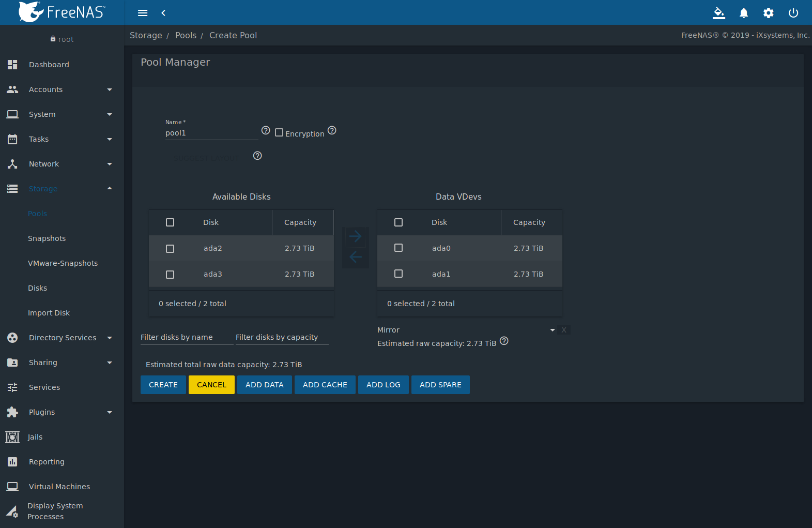Check the ada1 disk checkbox

[x=399, y=274]
